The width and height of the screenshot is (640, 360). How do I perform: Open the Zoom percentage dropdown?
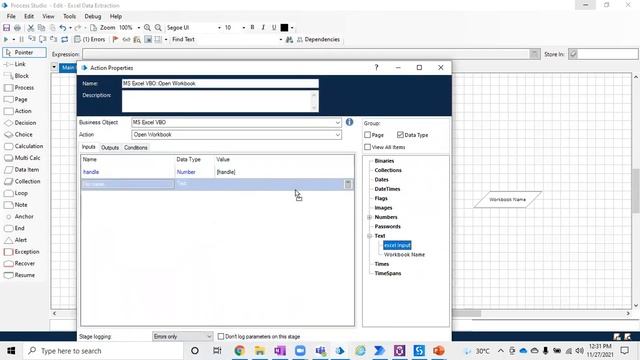[x=138, y=28]
